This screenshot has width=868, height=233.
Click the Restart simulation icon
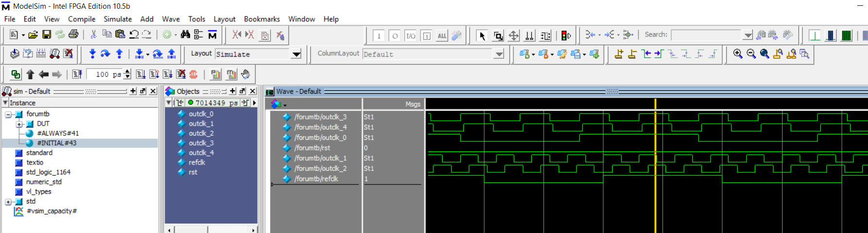77,74
